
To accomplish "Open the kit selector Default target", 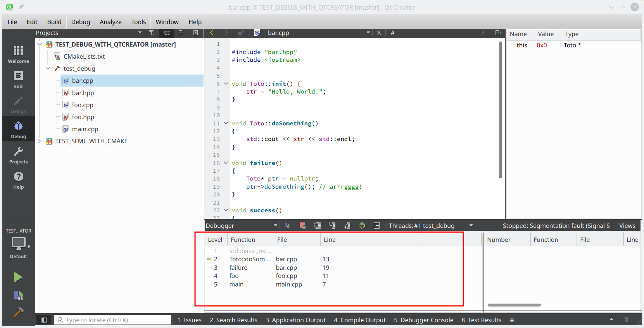I will point(18,247).
